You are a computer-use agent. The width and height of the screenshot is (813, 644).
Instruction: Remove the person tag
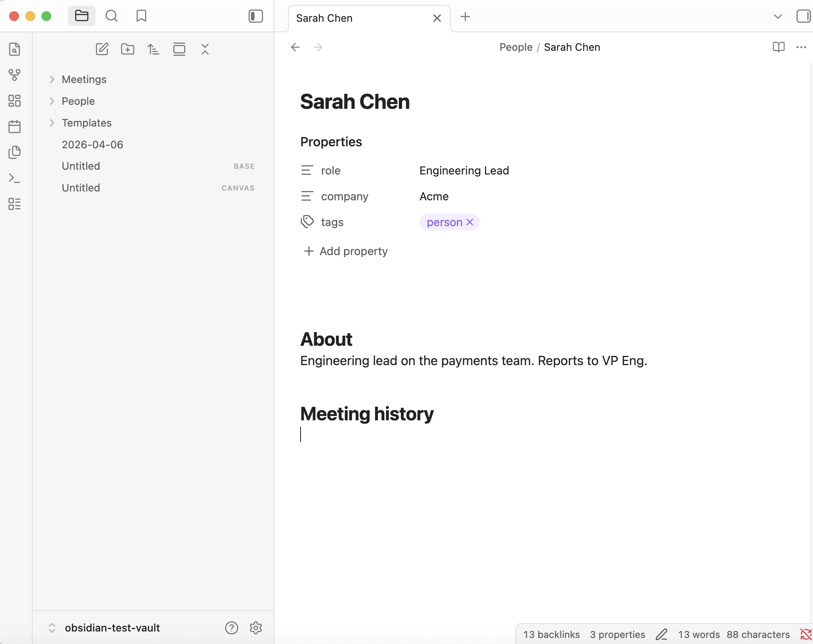pyautogui.click(x=470, y=222)
